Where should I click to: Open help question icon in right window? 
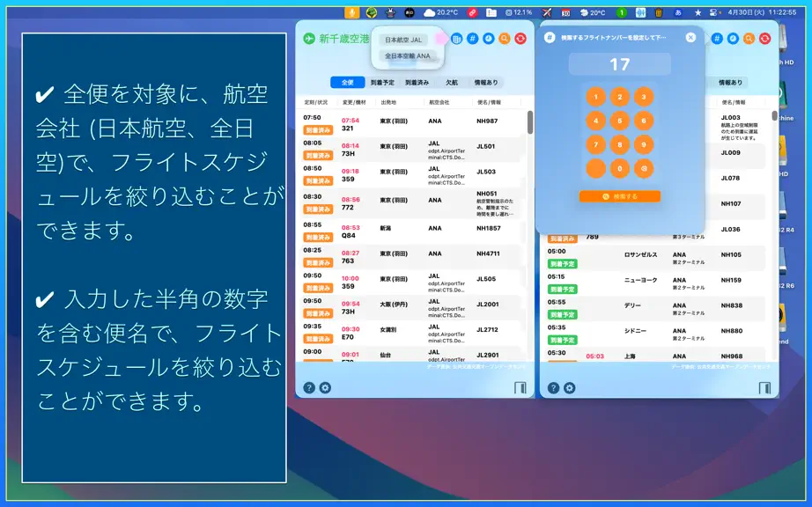pos(554,387)
